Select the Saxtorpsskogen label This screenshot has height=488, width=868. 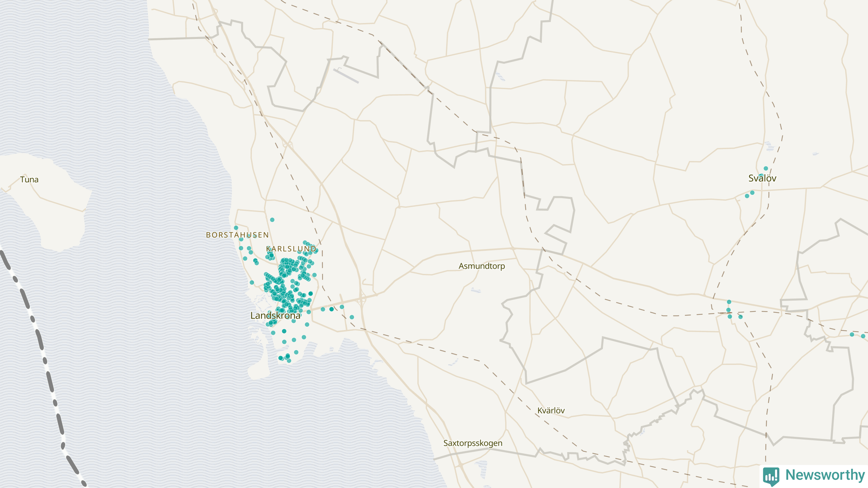point(473,443)
